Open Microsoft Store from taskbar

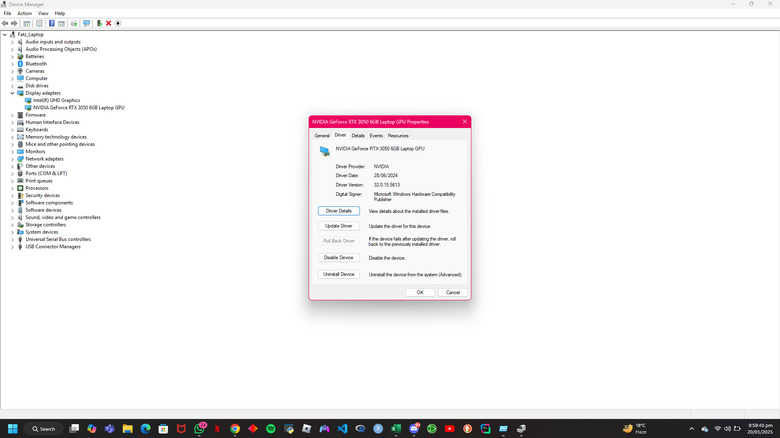coord(163,429)
